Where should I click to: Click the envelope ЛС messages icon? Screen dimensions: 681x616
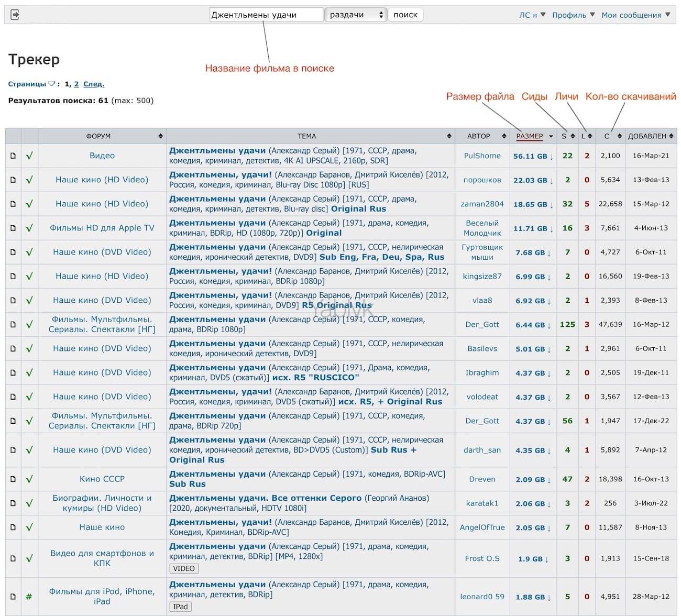coord(534,16)
